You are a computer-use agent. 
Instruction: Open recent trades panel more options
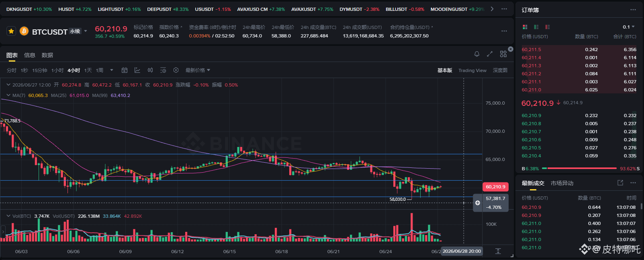pos(633,183)
